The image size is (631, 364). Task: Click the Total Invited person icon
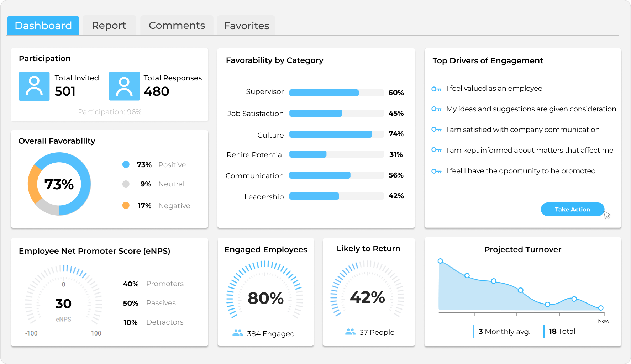click(34, 86)
